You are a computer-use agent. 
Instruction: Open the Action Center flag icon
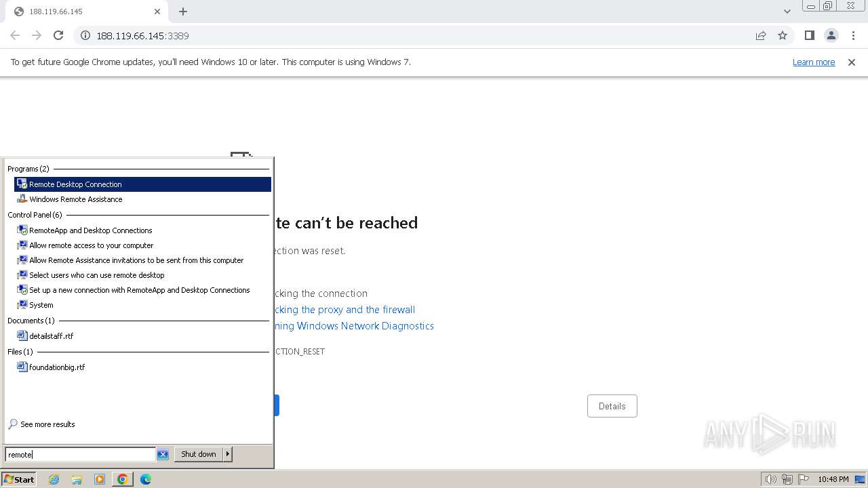pyautogui.click(x=803, y=479)
